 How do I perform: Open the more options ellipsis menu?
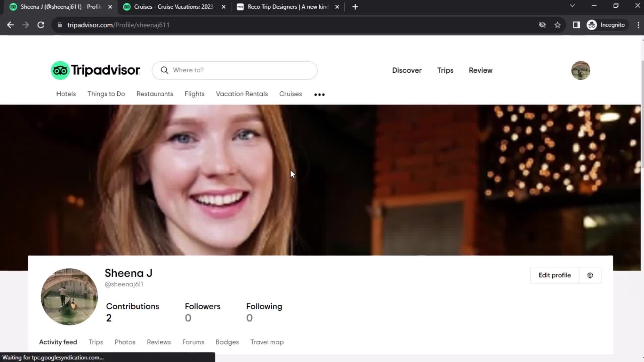click(319, 94)
